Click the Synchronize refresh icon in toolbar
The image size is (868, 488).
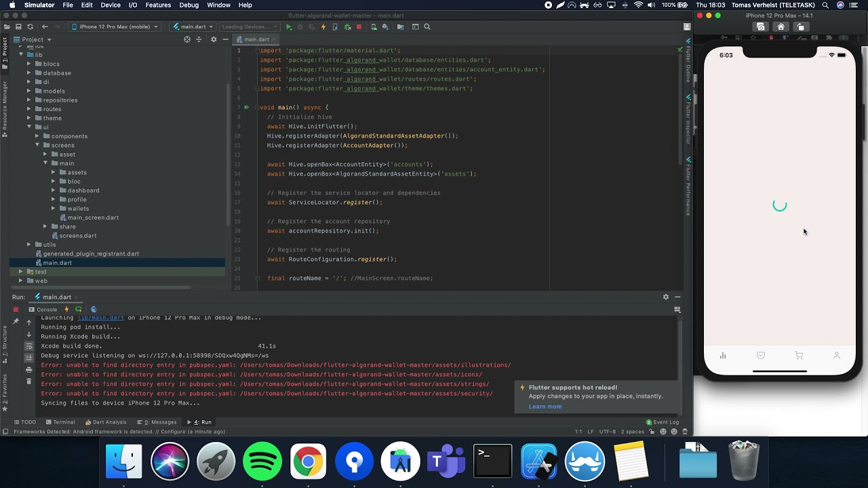click(30, 27)
